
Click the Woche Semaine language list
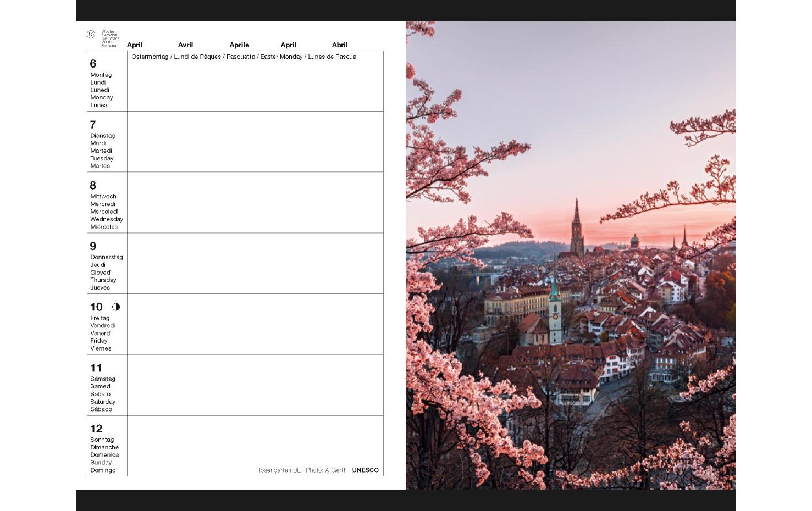pyautogui.click(x=109, y=37)
